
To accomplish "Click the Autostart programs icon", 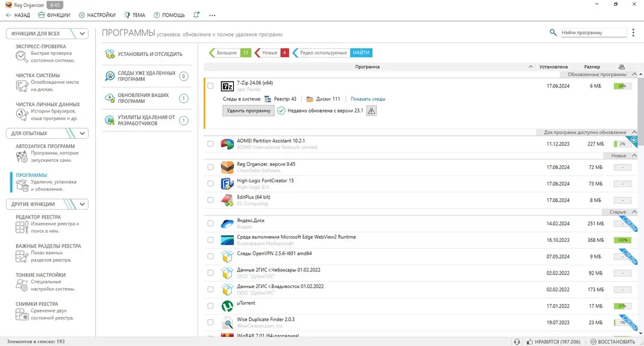I will click(x=21, y=157).
